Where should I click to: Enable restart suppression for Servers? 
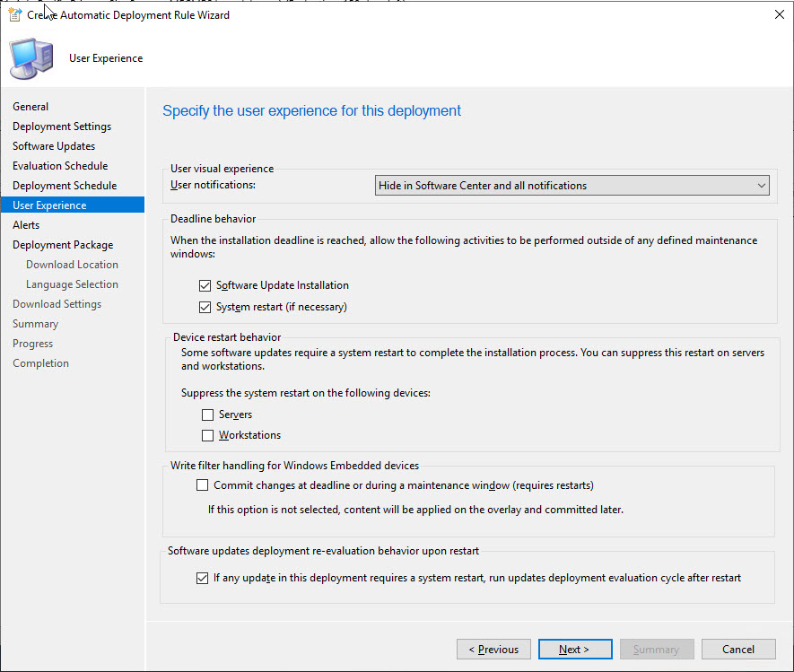point(208,415)
